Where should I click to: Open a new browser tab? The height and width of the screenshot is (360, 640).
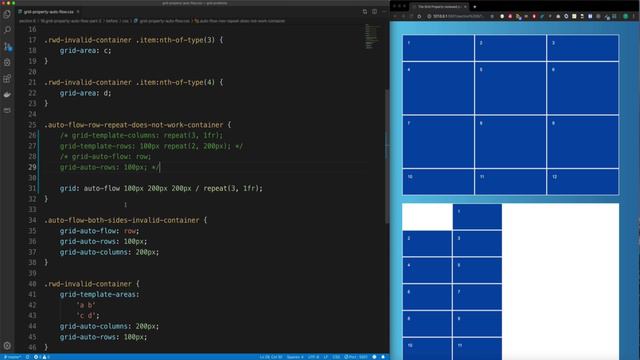click(x=475, y=7)
